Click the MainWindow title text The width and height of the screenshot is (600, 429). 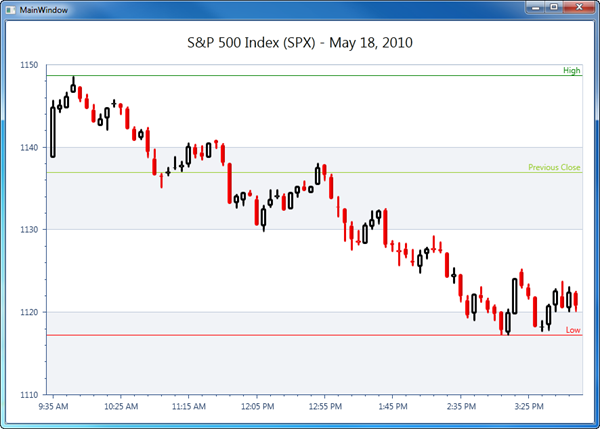tap(44, 10)
